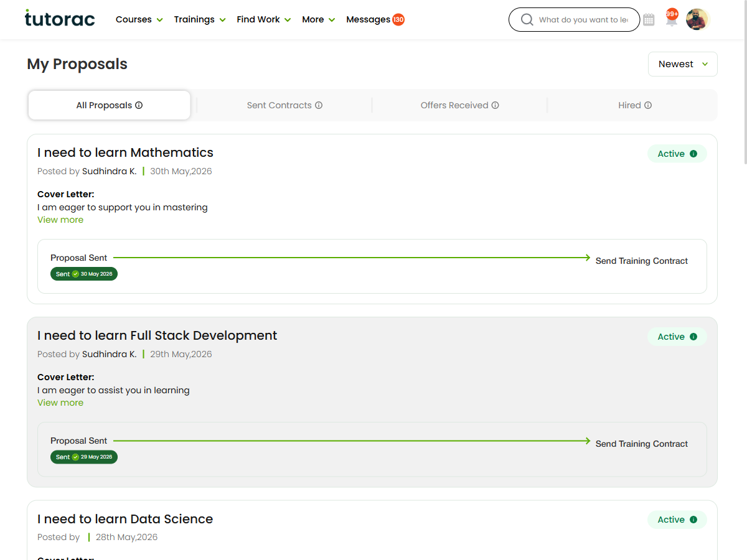Open 'I need to learn Mathematics' proposal

[125, 152]
